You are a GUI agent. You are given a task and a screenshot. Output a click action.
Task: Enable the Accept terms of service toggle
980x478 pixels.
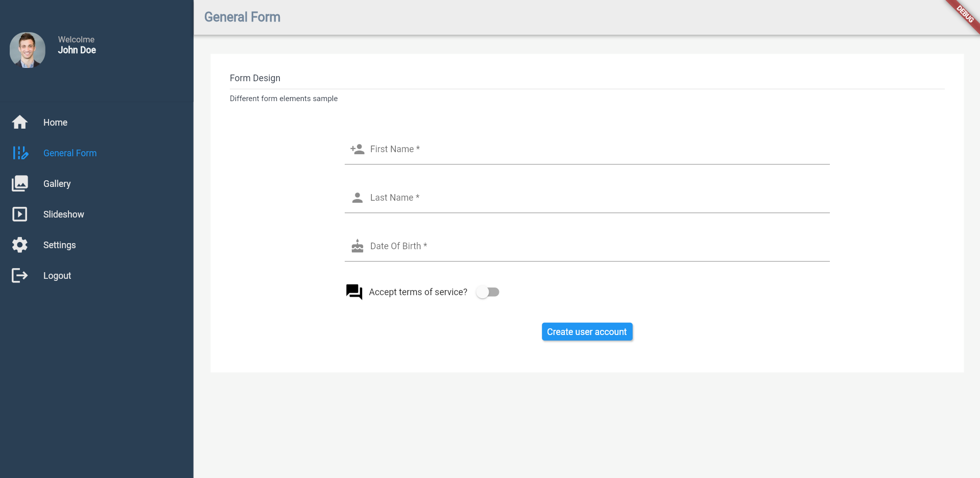click(x=488, y=292)
